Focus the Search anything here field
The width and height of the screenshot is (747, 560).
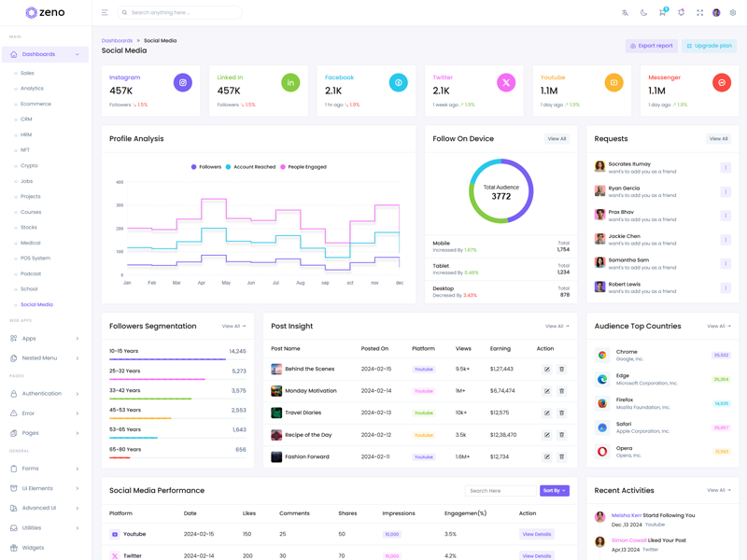182,13
